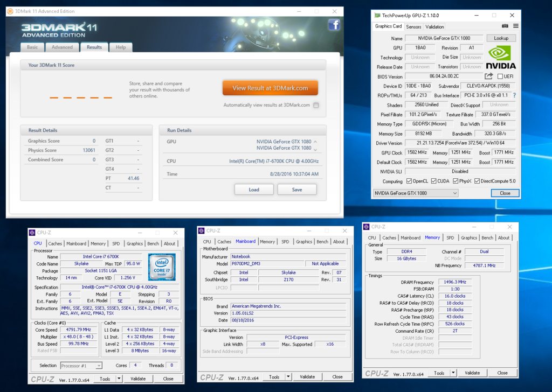Click the app icon of the middle CPU-Z window

click(202, 230)
